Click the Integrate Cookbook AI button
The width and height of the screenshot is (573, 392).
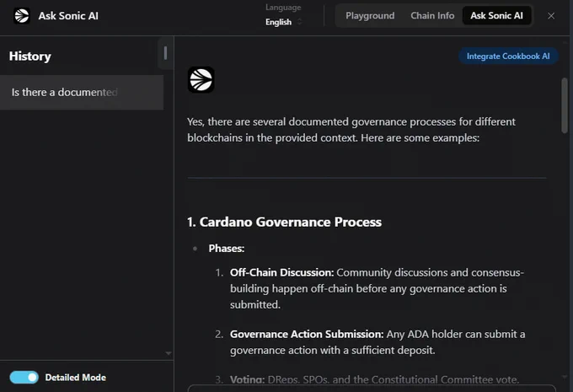tap(508, 56)
